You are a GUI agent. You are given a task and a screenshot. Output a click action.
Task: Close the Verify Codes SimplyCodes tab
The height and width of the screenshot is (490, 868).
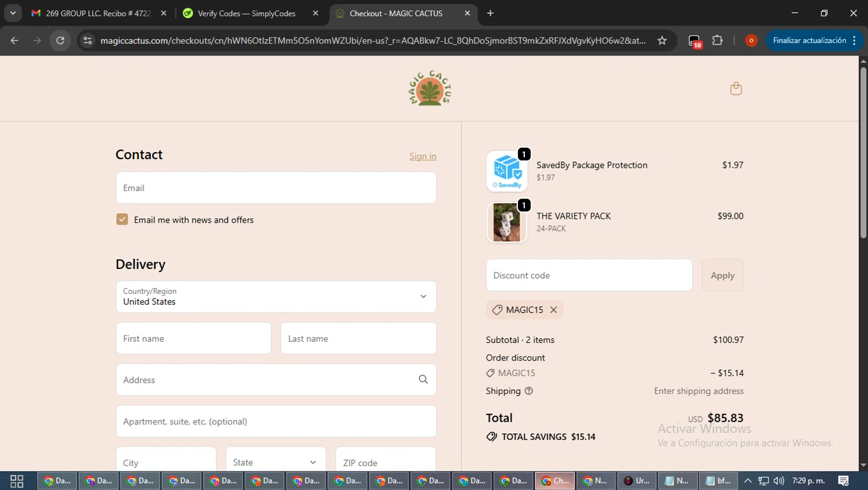(315, 13)
